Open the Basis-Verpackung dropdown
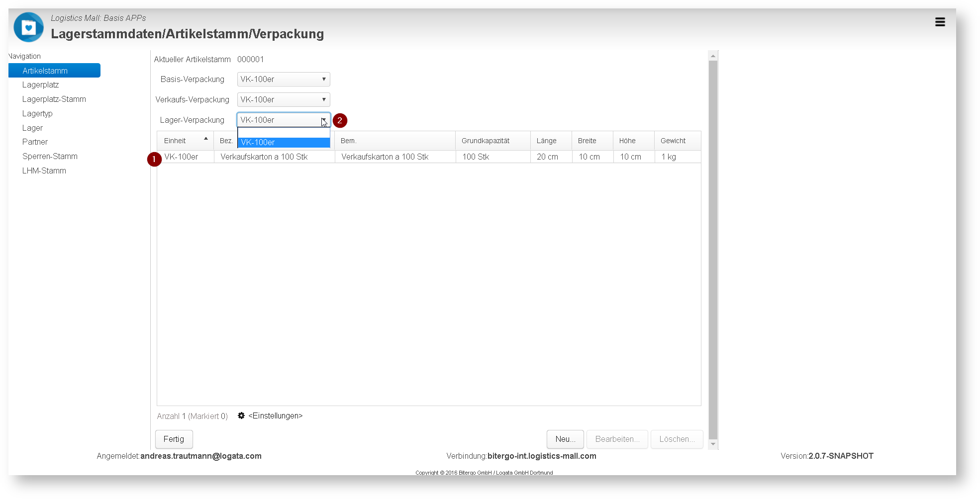980x499 pixels. pos(284,80)
